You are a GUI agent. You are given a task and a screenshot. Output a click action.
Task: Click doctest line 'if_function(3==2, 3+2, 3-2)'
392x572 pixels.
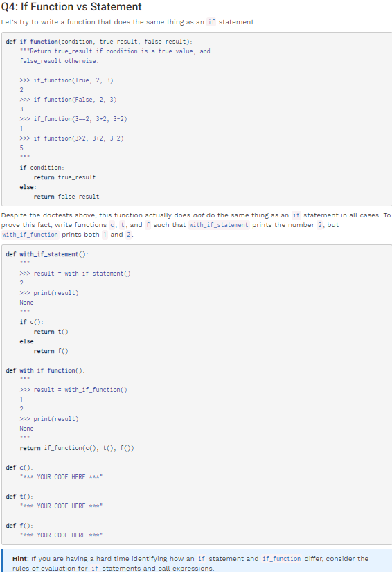coord(73,119)
